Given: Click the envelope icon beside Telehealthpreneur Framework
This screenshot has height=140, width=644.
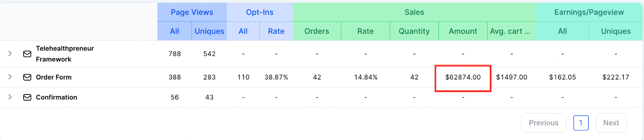Looking at the screenshot, I should tap(27, 54).
